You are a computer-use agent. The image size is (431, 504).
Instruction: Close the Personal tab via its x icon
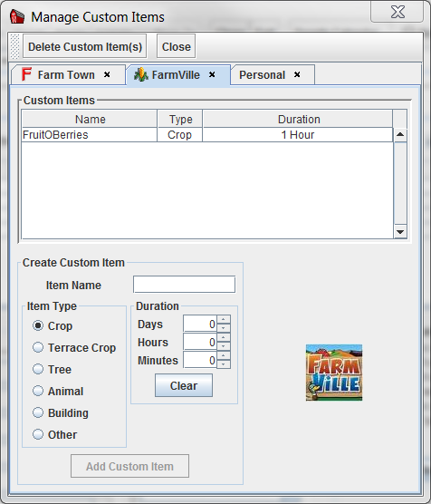pyautogui.click(x=297, y=74)
